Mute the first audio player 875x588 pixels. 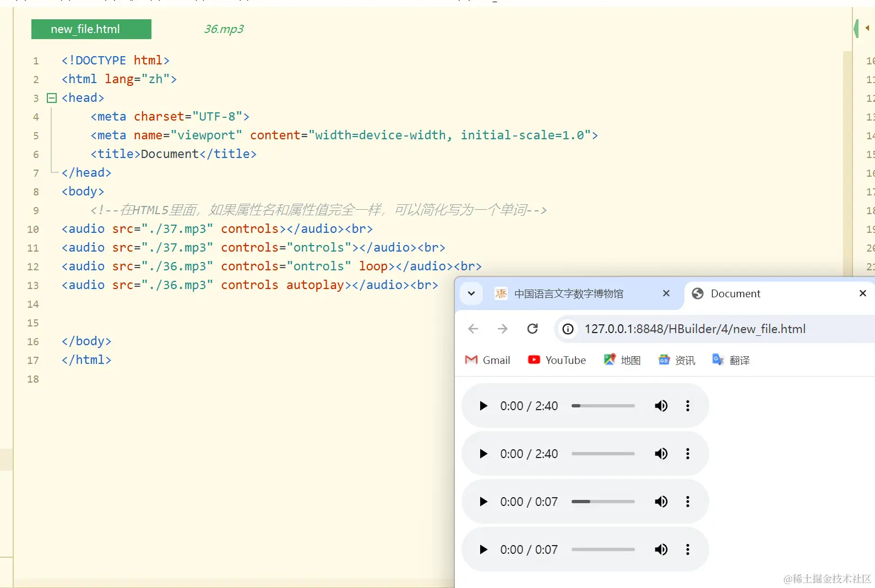tap(661, 406)
